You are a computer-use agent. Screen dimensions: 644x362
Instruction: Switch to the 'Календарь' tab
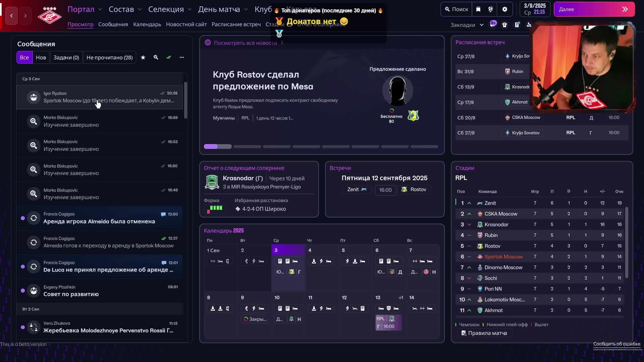[x=147, y=24]
